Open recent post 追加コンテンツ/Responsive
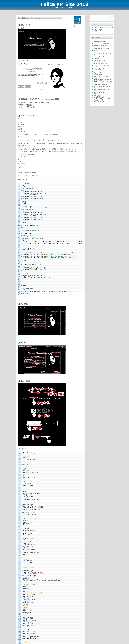 [x=102, y=43]
